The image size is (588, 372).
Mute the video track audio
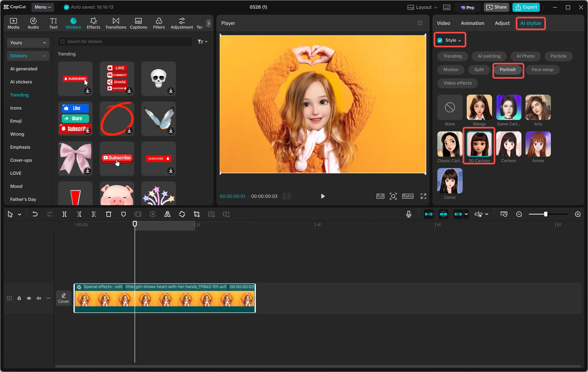39,298
